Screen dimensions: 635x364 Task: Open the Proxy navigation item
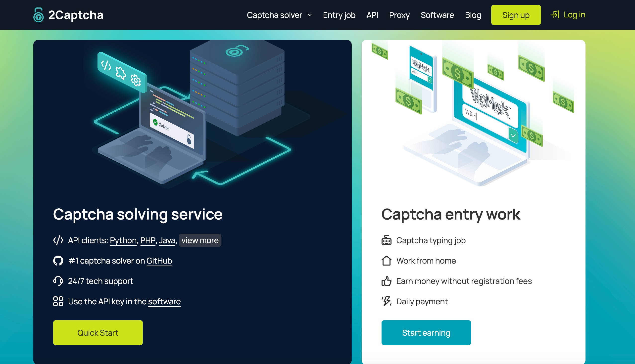[399, 15]
